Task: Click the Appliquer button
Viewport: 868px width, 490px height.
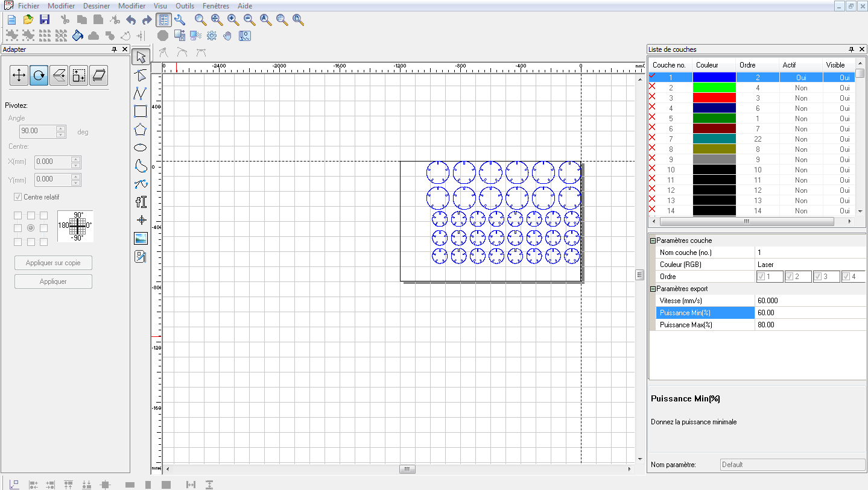Action: [53, 281]
